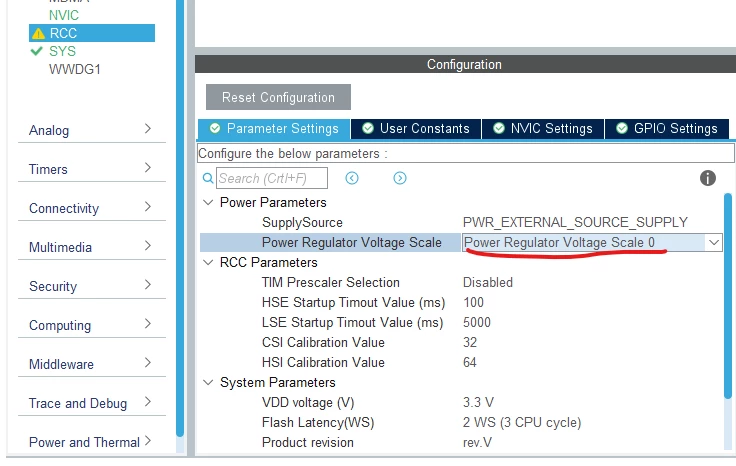Collapse the System Parameters group
The image size is (736, 466).
pos(208,382)
